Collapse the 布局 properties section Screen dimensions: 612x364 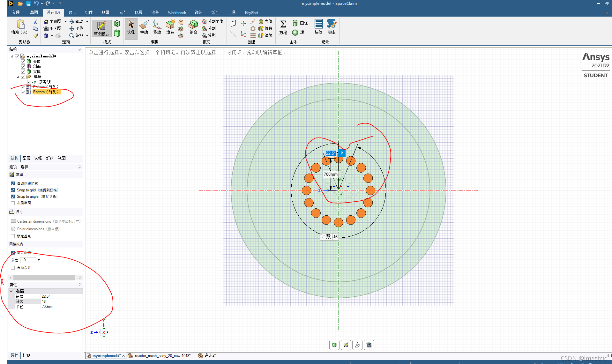(x=11, y=291)
